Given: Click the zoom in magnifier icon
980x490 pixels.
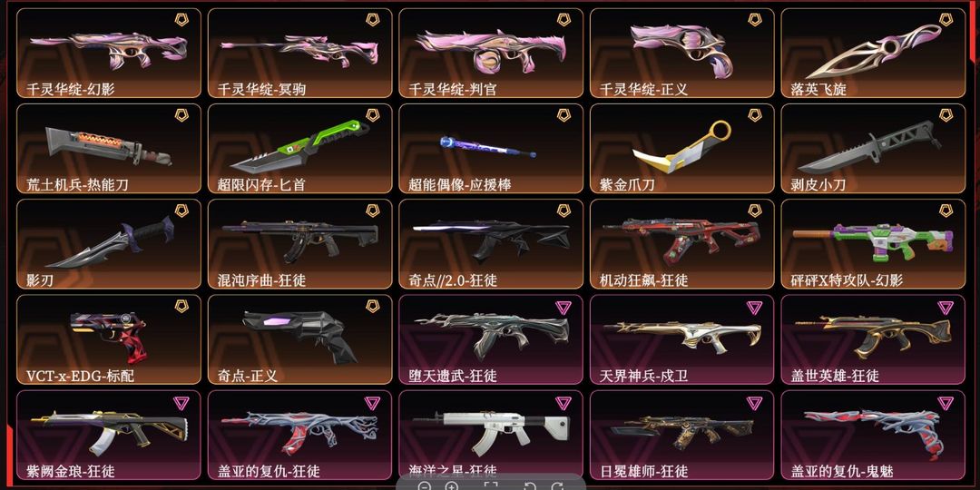Looking at the screenshot, I should (x=453, y=487).
